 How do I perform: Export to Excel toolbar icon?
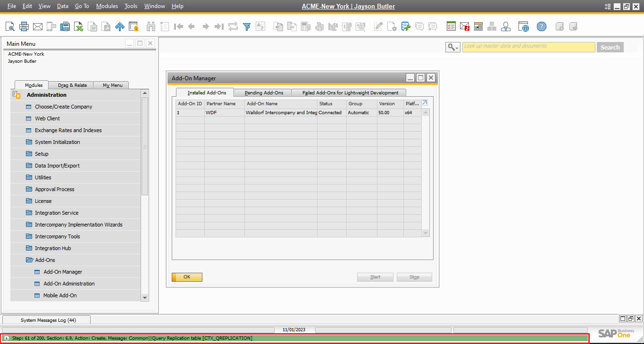point(79,26)
